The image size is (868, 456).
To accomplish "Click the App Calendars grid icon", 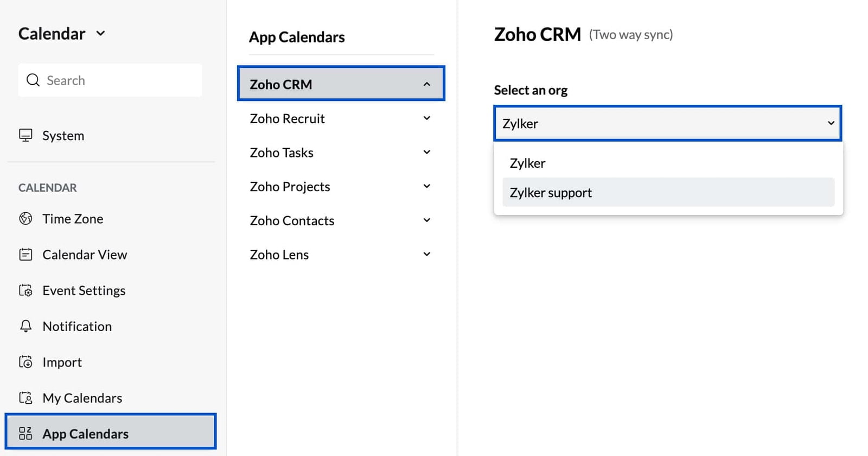I will pyautogui.click(x=25, y=433).
